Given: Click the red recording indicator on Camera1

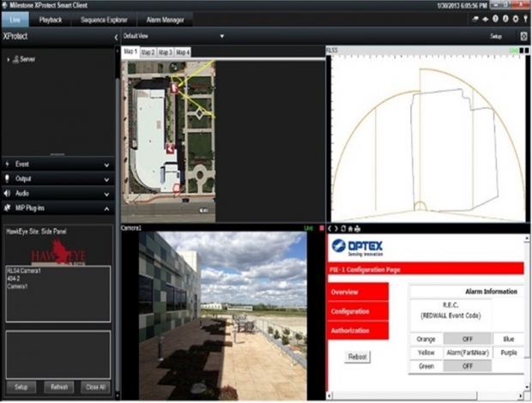Looking at the screenshot, I should 322,228.
